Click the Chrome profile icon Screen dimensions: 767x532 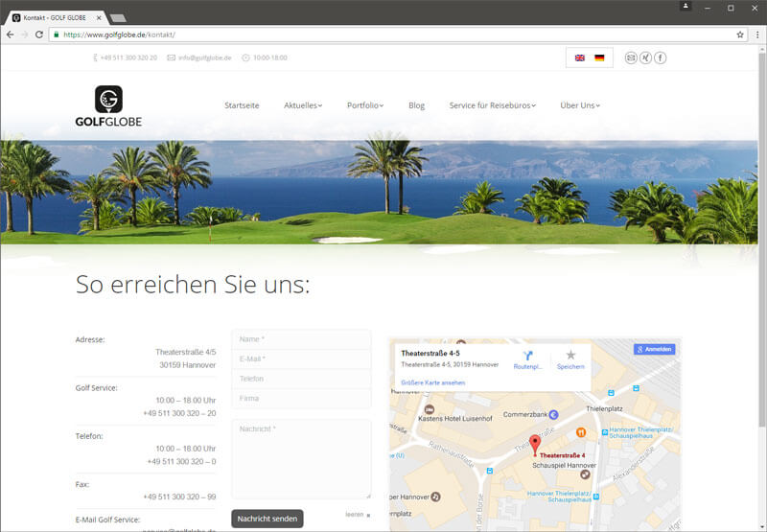point(686,6)
